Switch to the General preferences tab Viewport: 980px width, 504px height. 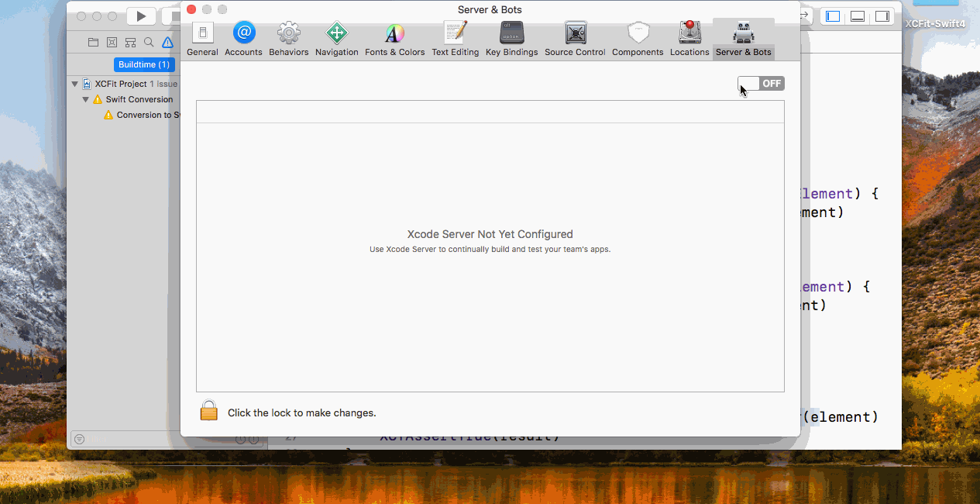202,39
